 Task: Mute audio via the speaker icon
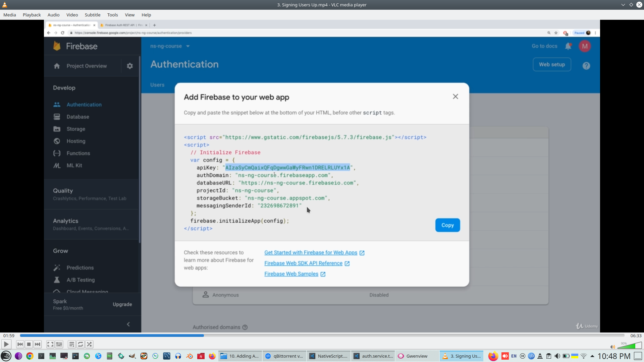pyautogui.click(x=612, y=347)
